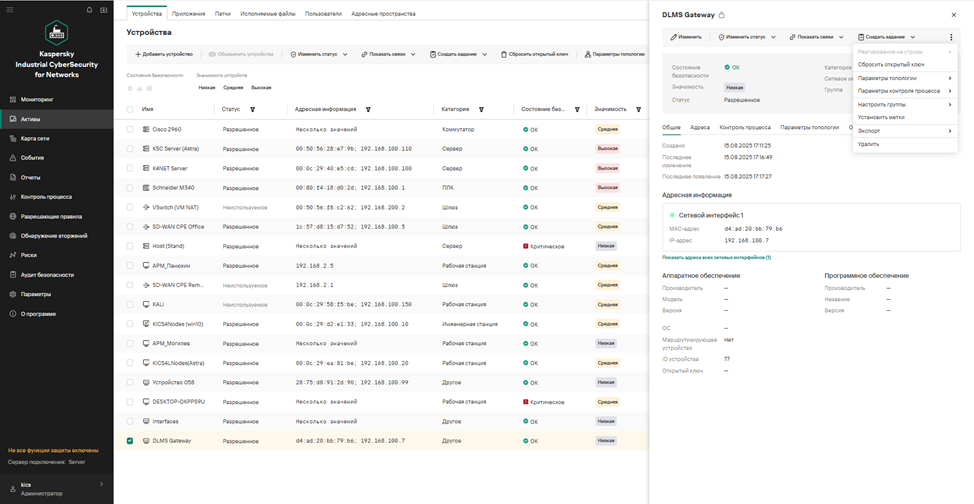This screenshot has height=504, width=974.
Task: Click the Schneider M340 device name
Action: [174, 188]
